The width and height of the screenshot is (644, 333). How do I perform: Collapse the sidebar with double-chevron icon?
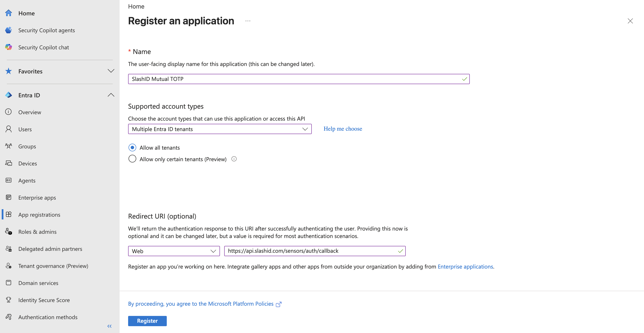[x=109, y=326]
